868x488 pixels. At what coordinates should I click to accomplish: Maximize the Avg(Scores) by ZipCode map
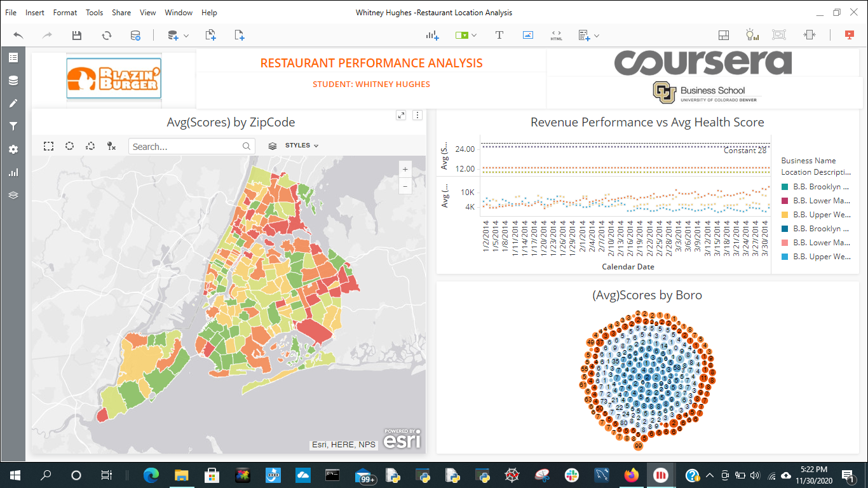click(x=401, y=115)
